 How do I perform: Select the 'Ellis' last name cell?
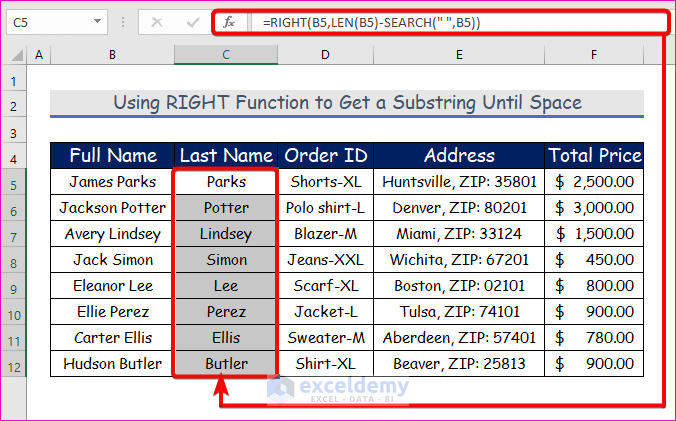coord(226,338)
